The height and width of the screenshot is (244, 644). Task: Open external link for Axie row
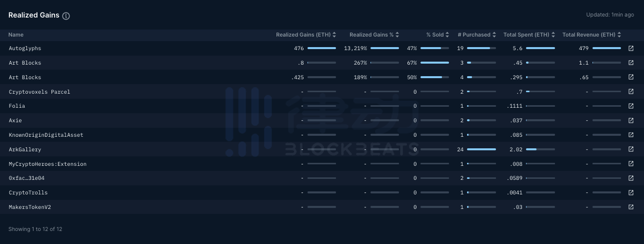tap(631, 121)
